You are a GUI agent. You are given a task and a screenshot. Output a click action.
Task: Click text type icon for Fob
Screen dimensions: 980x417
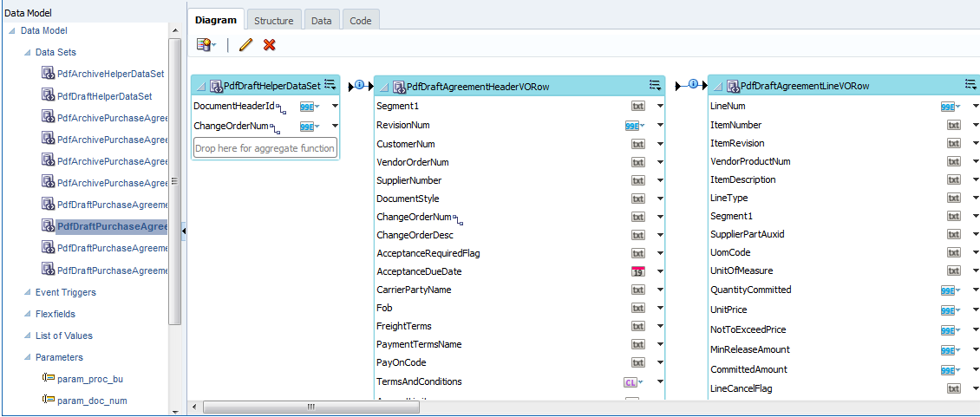pos(637,309)
